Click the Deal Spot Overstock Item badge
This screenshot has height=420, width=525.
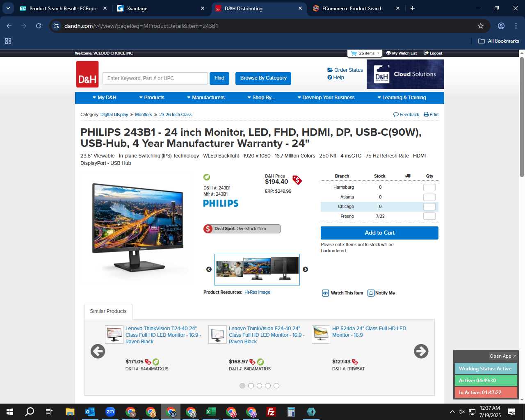242,229
